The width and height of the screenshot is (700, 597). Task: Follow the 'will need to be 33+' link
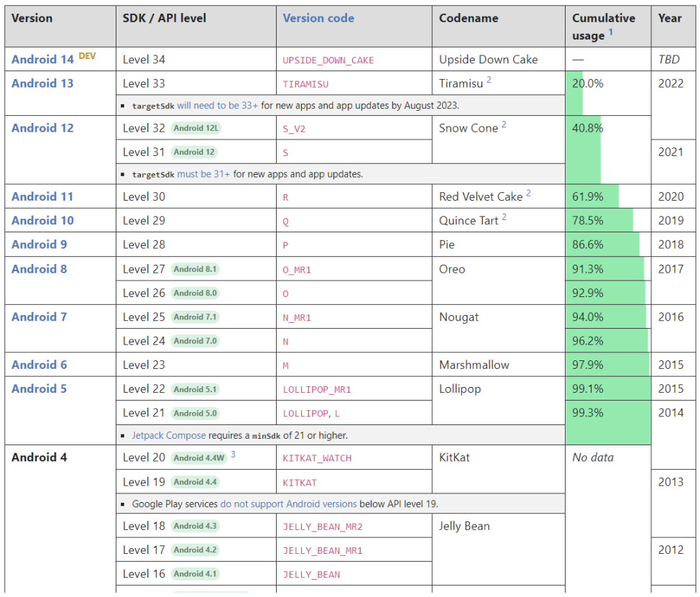tap(218, 106)
